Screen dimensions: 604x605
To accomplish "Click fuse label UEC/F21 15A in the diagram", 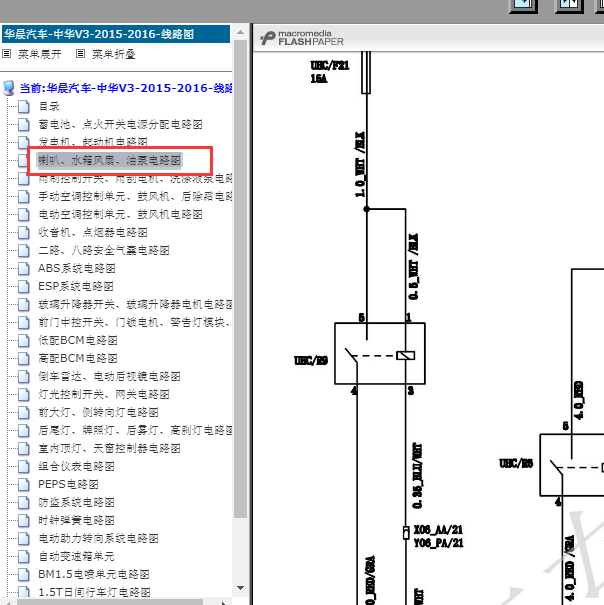I will [330, 72].
